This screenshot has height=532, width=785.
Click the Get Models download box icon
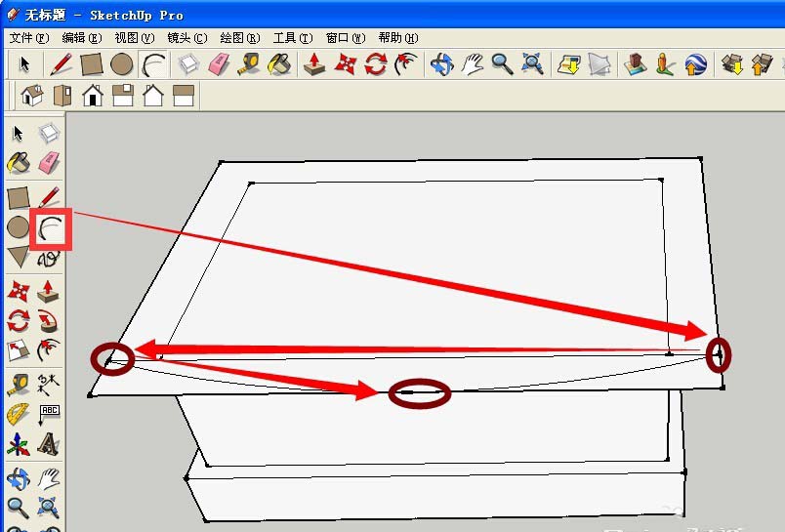coord(732,64)
